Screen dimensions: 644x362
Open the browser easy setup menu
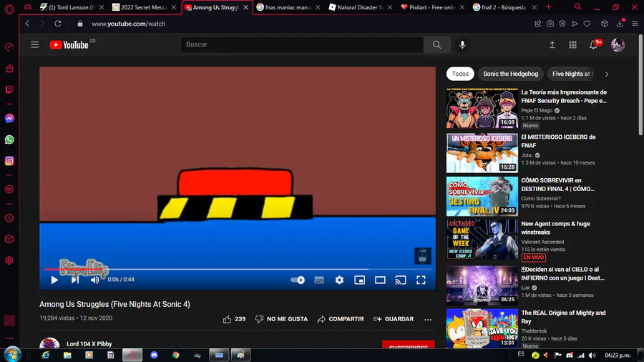[x=635, y=24]
